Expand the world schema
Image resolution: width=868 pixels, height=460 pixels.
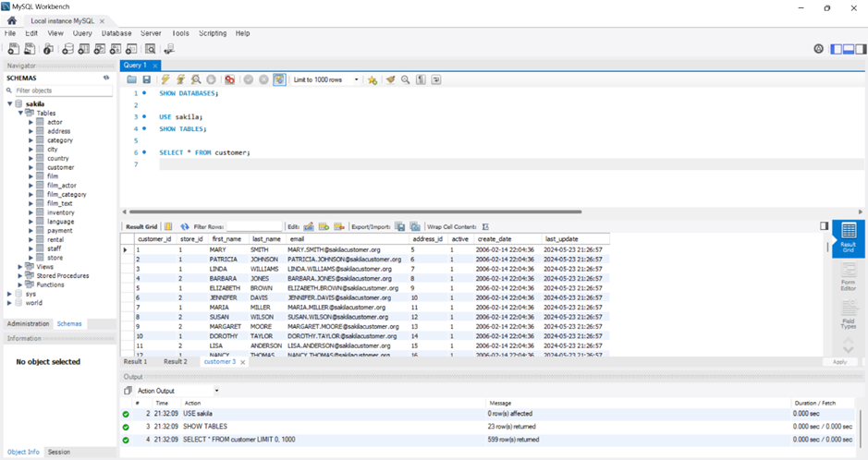click(x=10, y=302)
